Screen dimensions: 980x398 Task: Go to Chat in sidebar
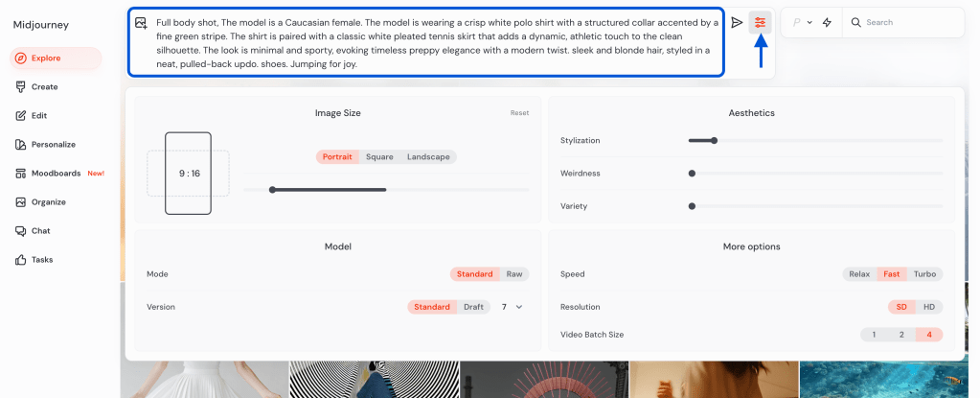click(41, 231)
